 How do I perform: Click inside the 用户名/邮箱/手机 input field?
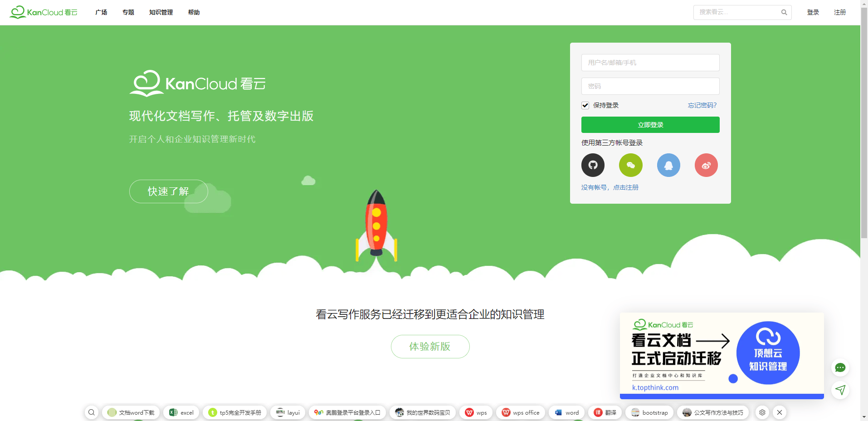point(650,63)
